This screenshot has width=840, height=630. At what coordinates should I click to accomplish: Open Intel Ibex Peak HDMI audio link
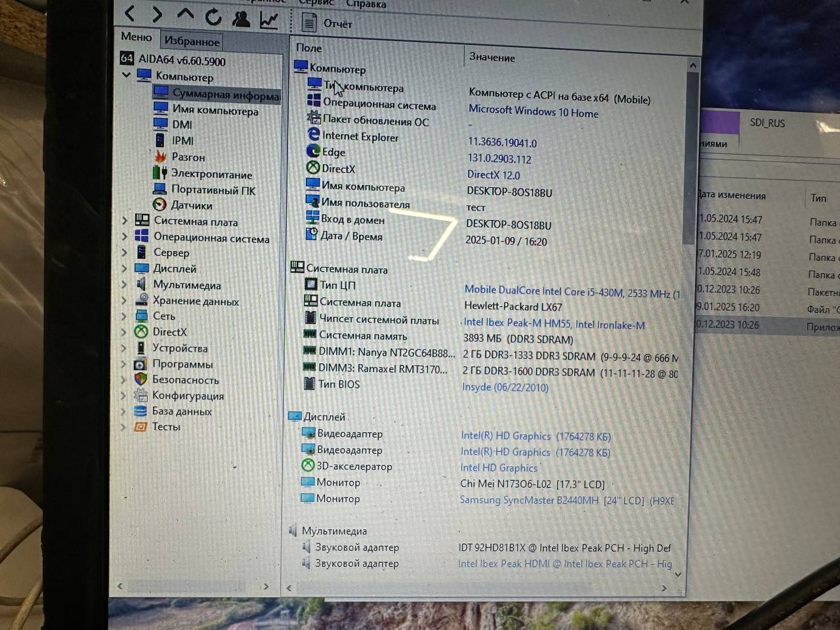[564, 564]
